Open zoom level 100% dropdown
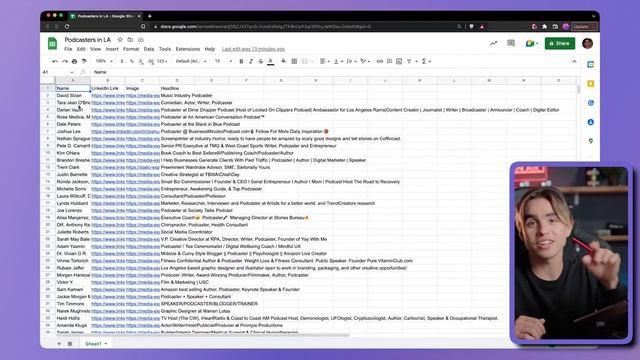 pyautogui.click(x=104, y=61)
